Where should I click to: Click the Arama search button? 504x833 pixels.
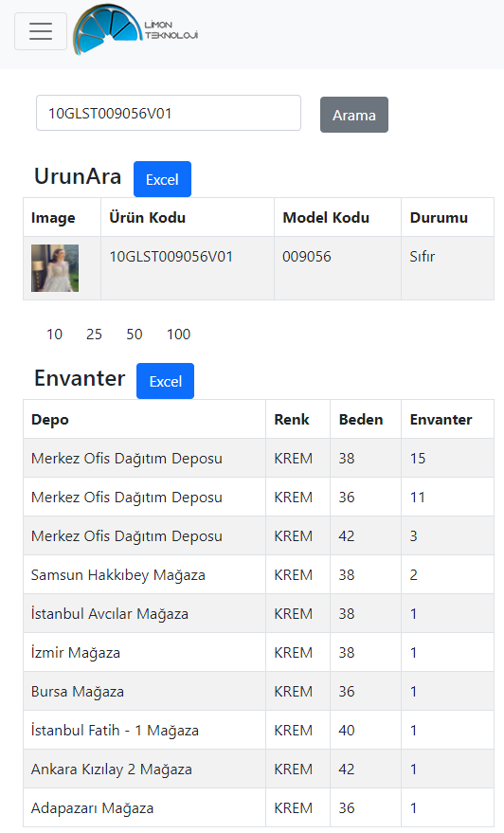[354, 115]
